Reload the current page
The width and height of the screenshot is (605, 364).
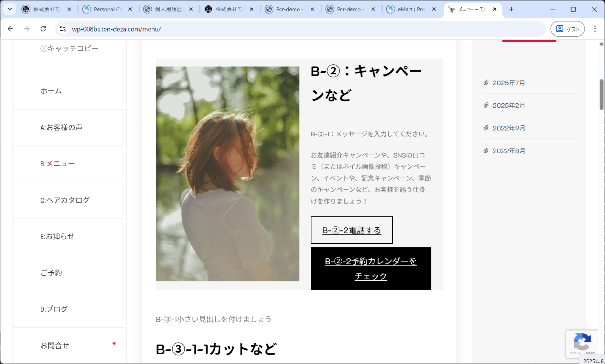(x=43, y=29)
